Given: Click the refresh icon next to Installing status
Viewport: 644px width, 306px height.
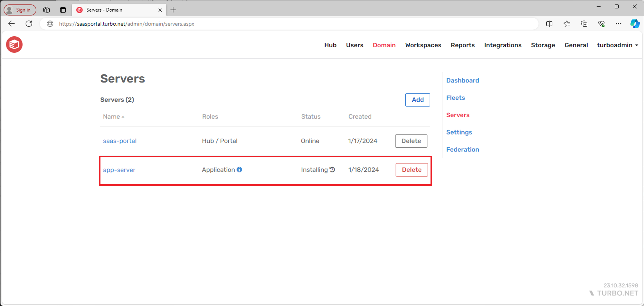Looking at the screenshot, I should coord(333,170).
